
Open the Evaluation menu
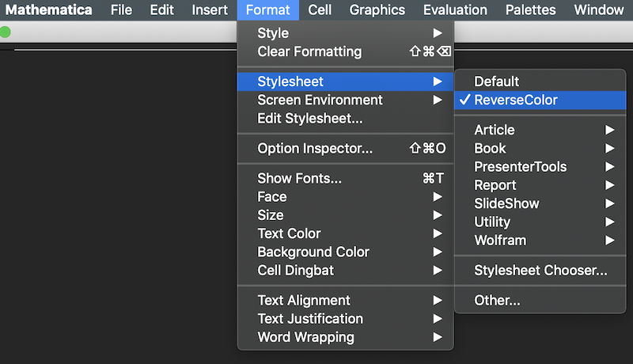[x=455, y=9]
